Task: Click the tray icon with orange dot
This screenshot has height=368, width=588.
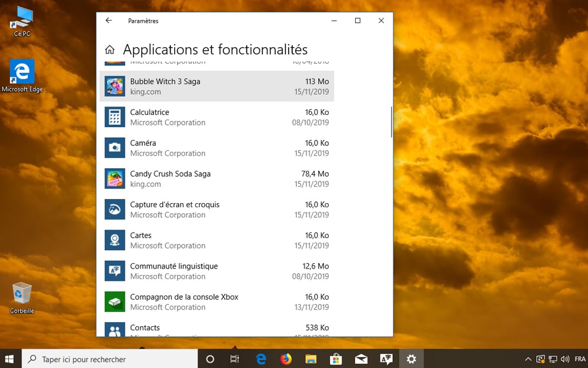Action: (x=540, y=359)
